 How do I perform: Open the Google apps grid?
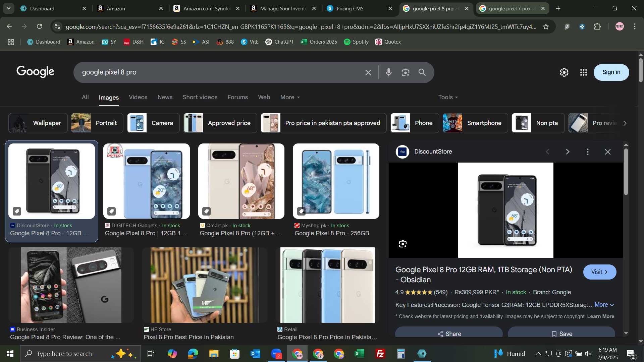pos(583,72)
